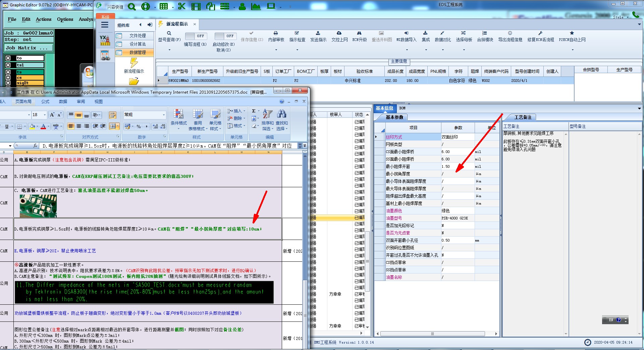The image size is (644, 350).
Task: Toggle checkbox for layer 'cs' in Graphic Editor
Action: 8,78
